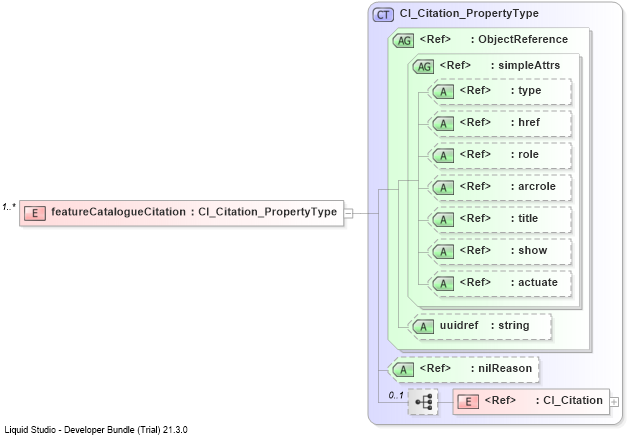This screenshot has height=435, width=627.
Task: Select the uuidref string attribute
Action: [480, 326]
